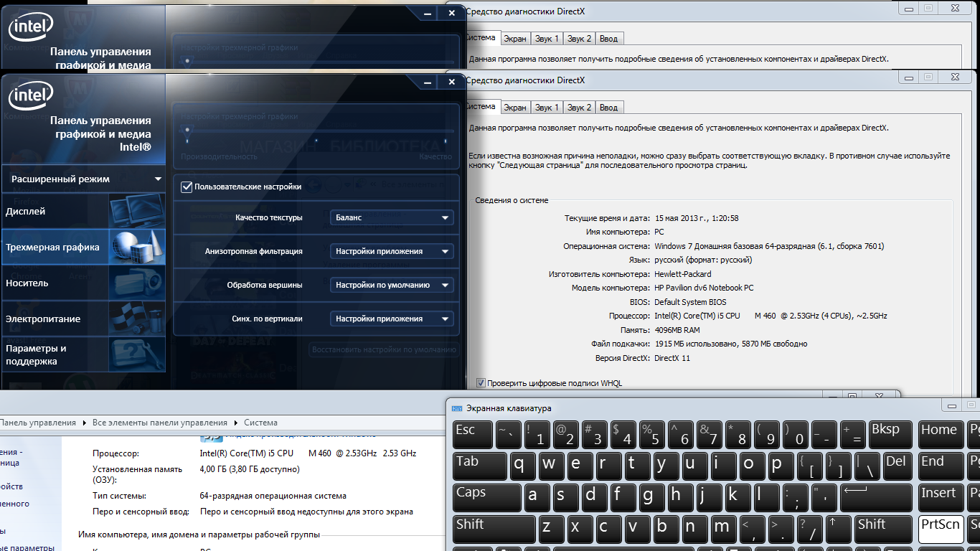Open the Качество текстуры dropdown showing Баланс

pos(392,217)
